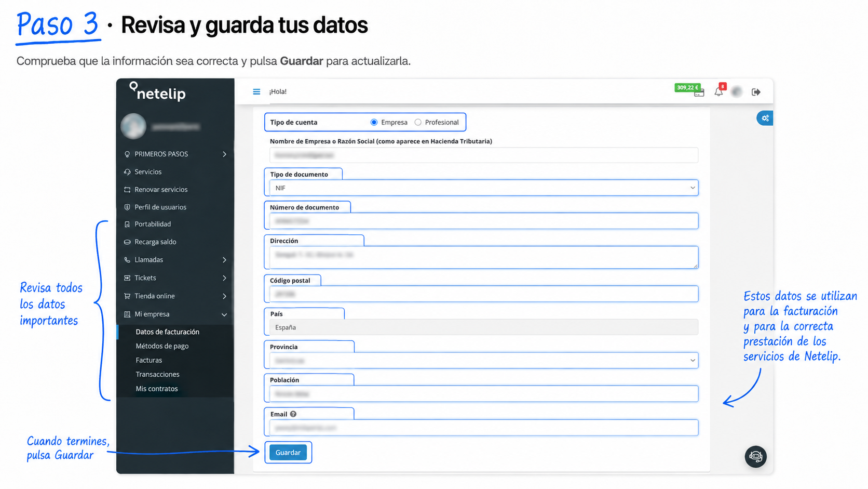This screenshot has width=868, height=489.
Task: Click the logout icon in header
Action: click(756, 92)
